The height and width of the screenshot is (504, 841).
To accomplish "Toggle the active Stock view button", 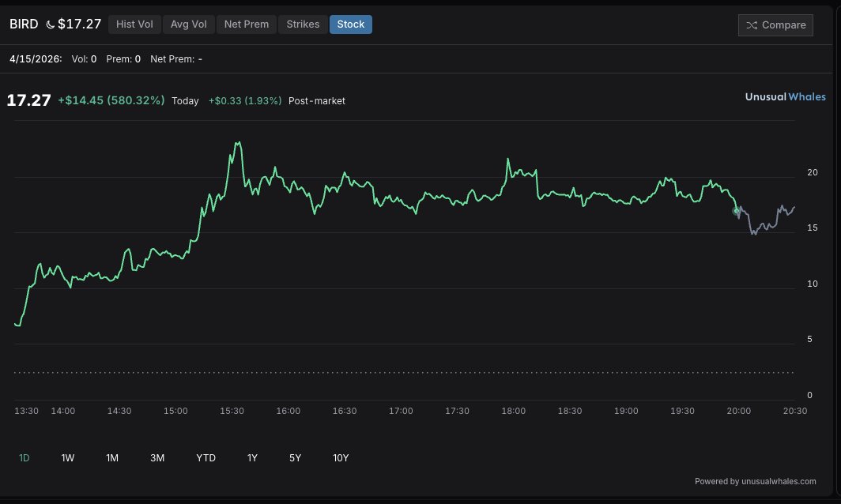I will pos(350,24).
